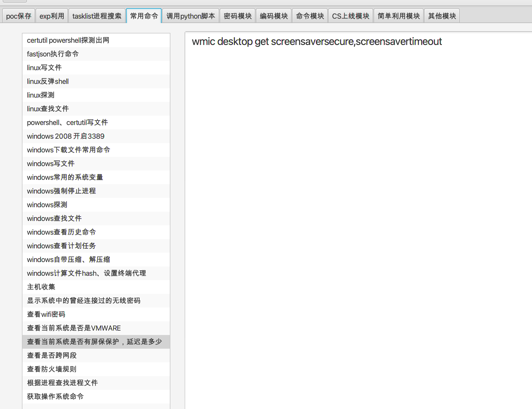
Task: Select 其他模块 tab
Action: 442,16
